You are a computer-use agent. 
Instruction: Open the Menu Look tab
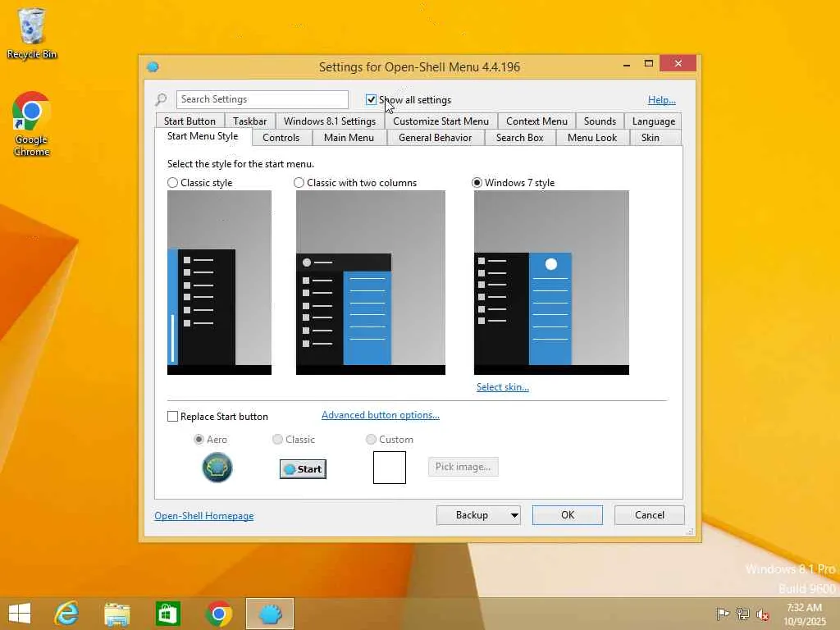[592, 138]
